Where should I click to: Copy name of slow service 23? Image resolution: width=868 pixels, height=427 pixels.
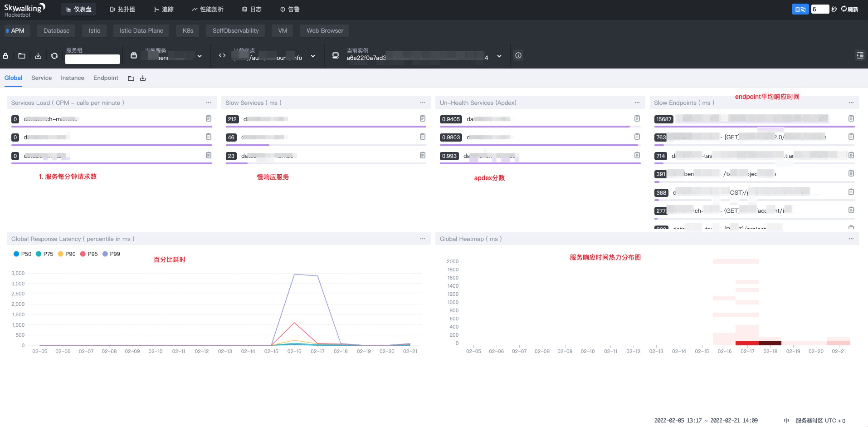pos(423,155)
